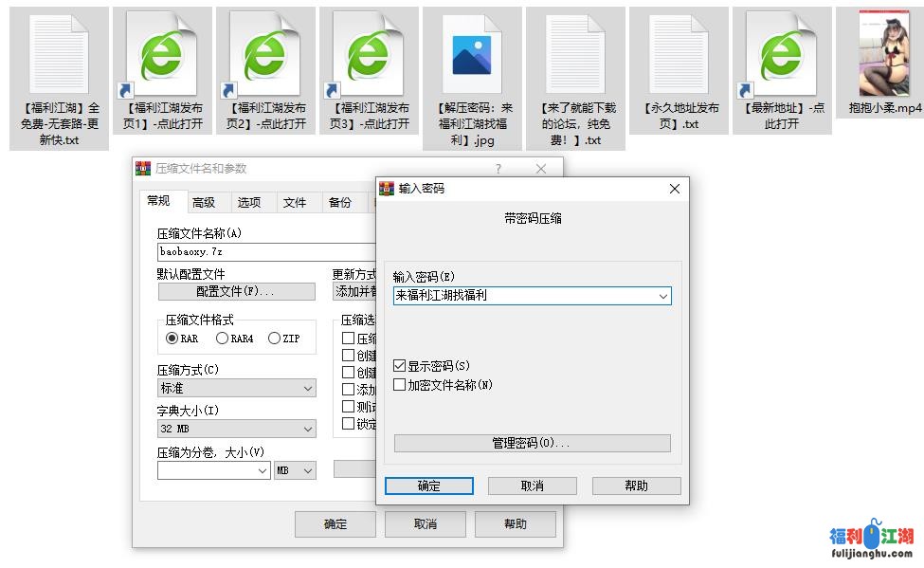The width and height of the screenshot is (924, 568).
Task: Select the password jpg image file icon
Action: pos(472,55)
